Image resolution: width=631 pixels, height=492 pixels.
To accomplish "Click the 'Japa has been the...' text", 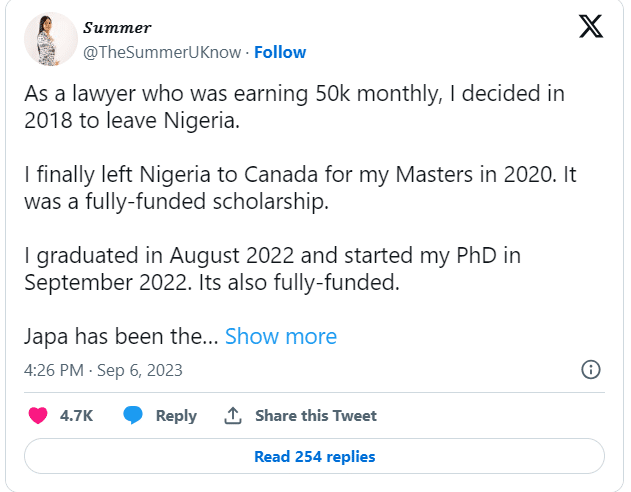I will (x=121, y=336).
